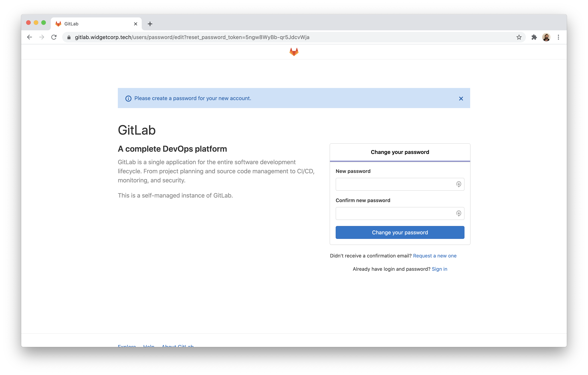Click the browser back navigation arrow
The width and height of the screenshot is (588, 375).
click(29, 37)
